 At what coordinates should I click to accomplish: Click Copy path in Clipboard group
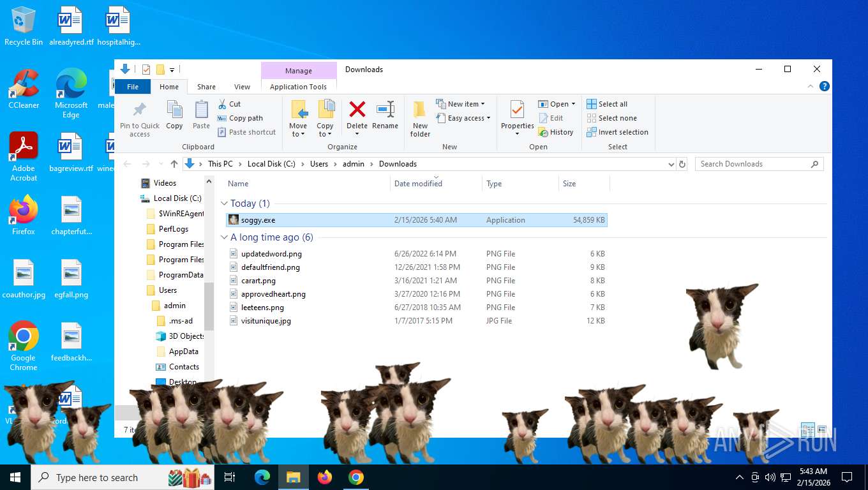(240, 118)
